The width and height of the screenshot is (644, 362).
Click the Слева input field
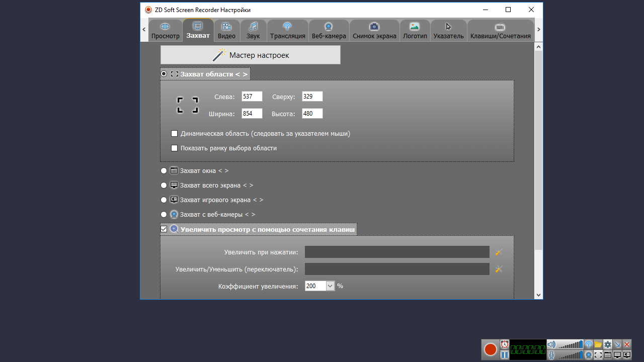(252, 97)
